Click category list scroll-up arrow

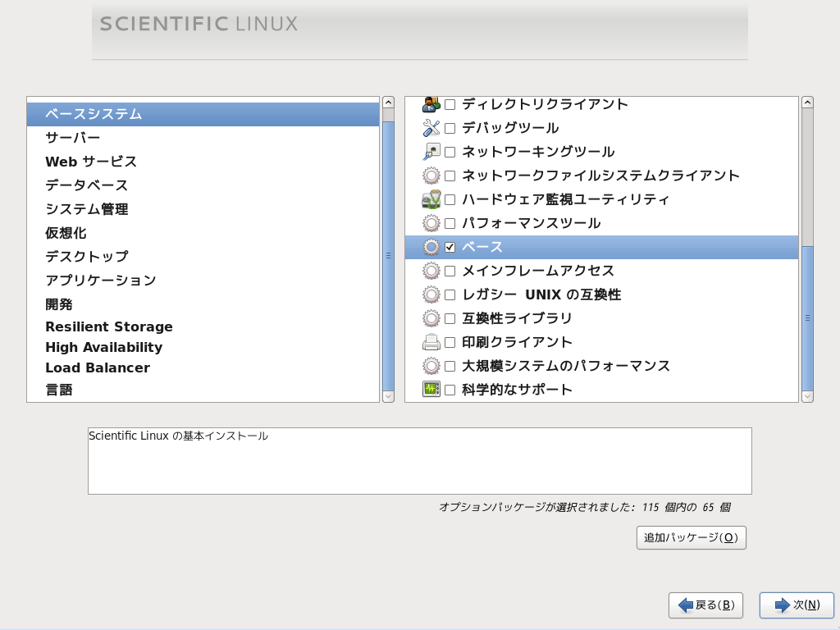click(x=388, y=103)
